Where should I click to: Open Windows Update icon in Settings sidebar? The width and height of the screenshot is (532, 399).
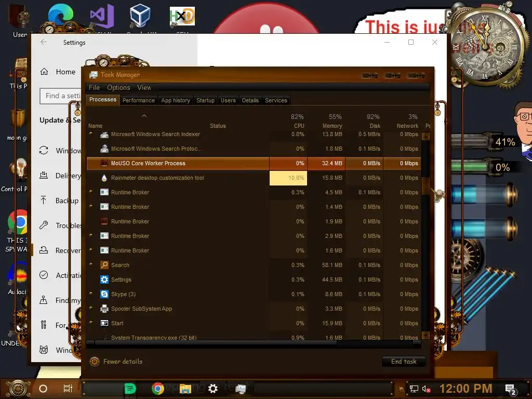(x=44, y=150)
